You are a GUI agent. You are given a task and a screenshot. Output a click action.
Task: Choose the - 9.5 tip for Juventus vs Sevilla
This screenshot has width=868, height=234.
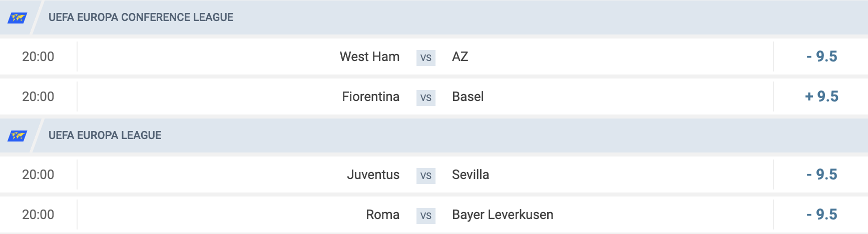[x=821, y=174]
